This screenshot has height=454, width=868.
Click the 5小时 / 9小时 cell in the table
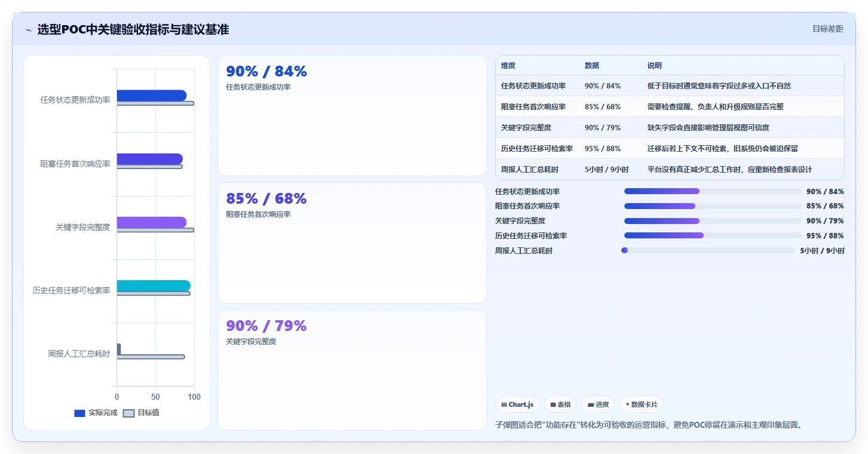point(607,170)
